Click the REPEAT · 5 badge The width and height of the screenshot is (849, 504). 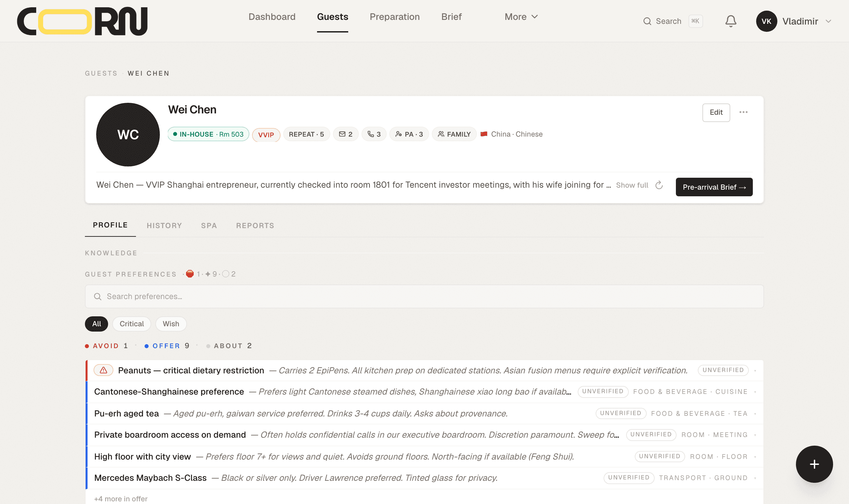pyautogui.click(x=306, y=134)
